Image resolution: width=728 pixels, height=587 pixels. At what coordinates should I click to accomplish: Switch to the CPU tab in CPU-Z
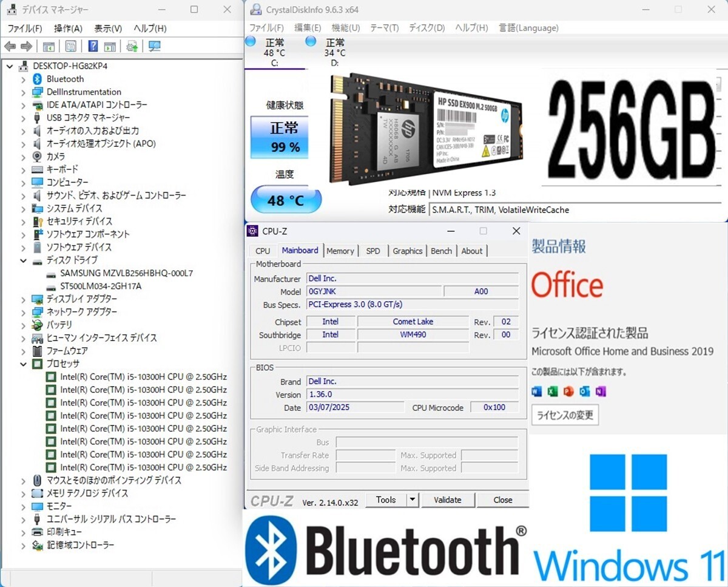coord(263,251)
